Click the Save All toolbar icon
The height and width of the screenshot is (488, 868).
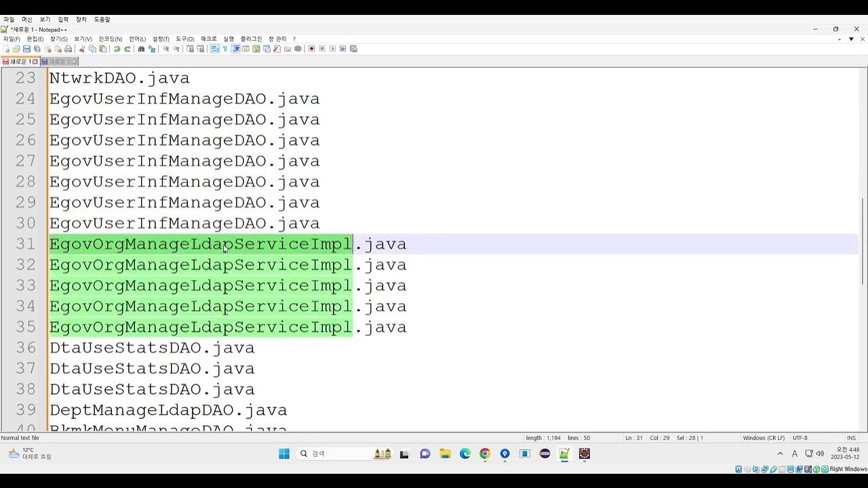coord(37,49)
